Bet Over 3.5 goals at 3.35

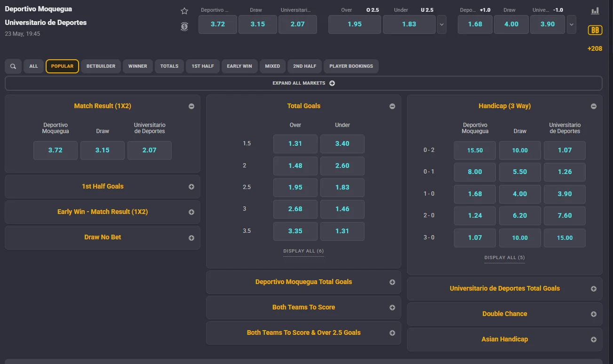pos(295,231)
